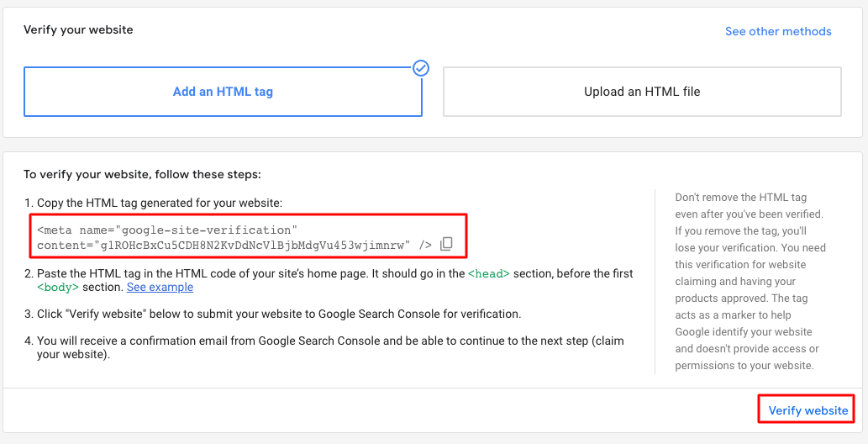The height and width of the screenshot is (444, 868).
Task: Click step 4 confirmation email instruction
Action: tap(324, 347)
